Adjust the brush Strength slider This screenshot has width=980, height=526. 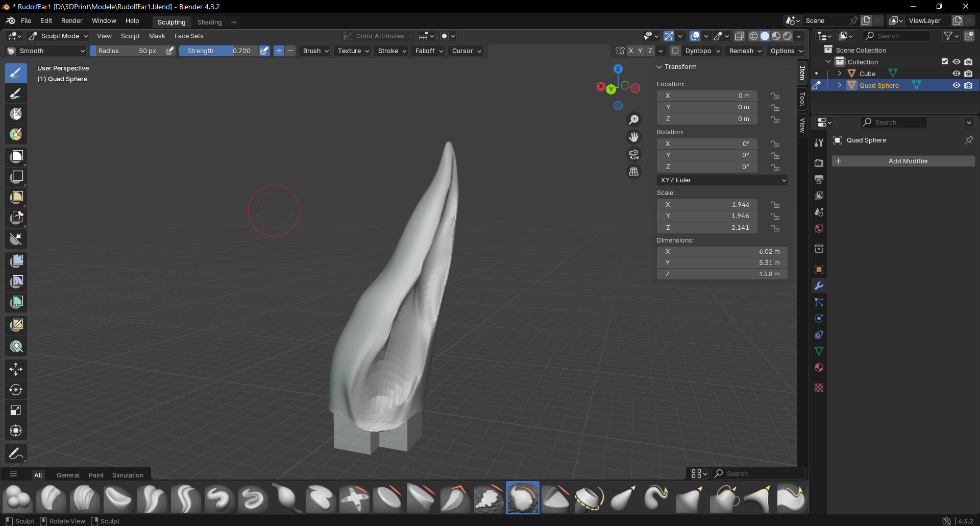[218, 51]
